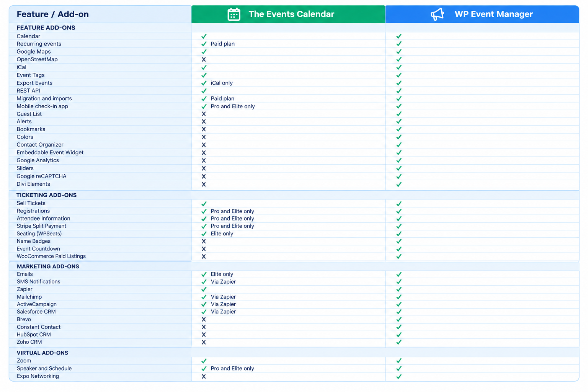Click the X mark in the OpenStreetMap row
Image resolution: width=588 pixels, height=392 pixels.
click(x=204, y=59)
